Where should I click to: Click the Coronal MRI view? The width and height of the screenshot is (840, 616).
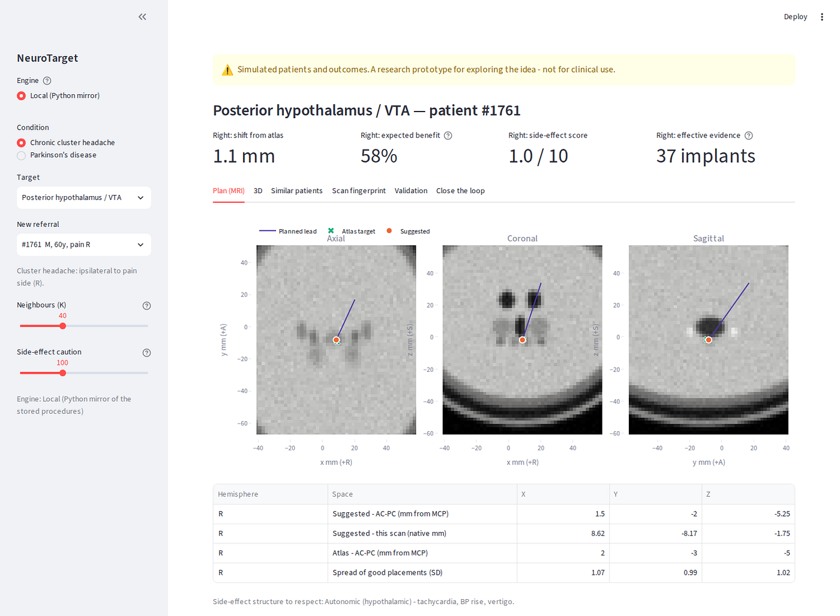point(522,339)
